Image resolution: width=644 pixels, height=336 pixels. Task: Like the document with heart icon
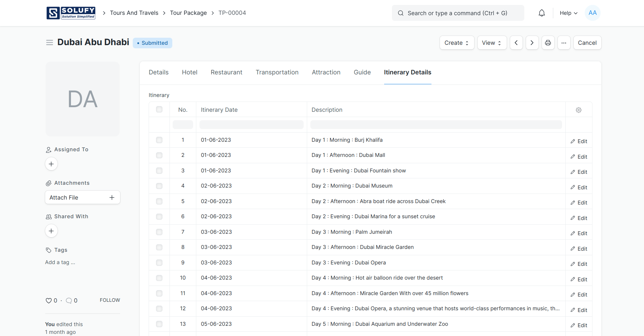pyautogui.click(x=49, y=301)
